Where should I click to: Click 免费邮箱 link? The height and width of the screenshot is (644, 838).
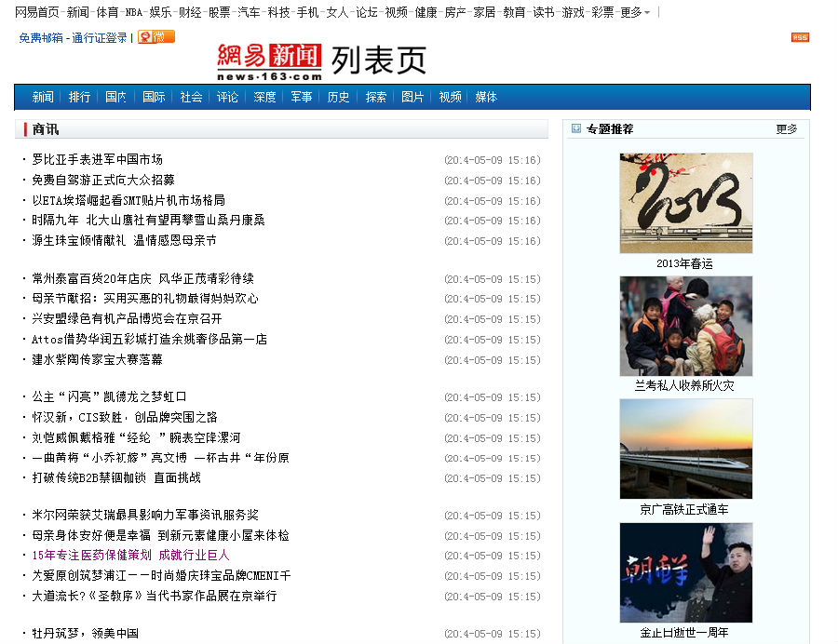point(41,38)
